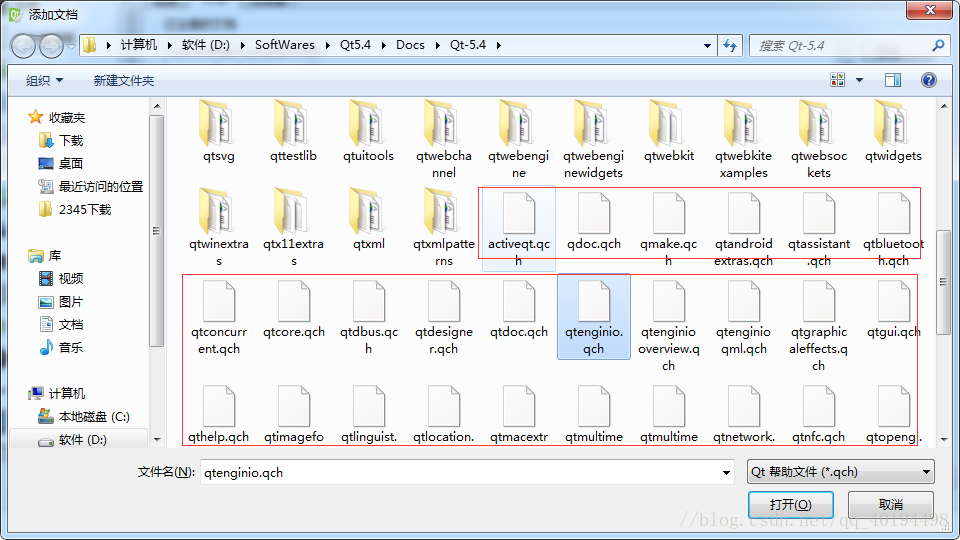Go forward with the Forward arrow

pos(51,46)
